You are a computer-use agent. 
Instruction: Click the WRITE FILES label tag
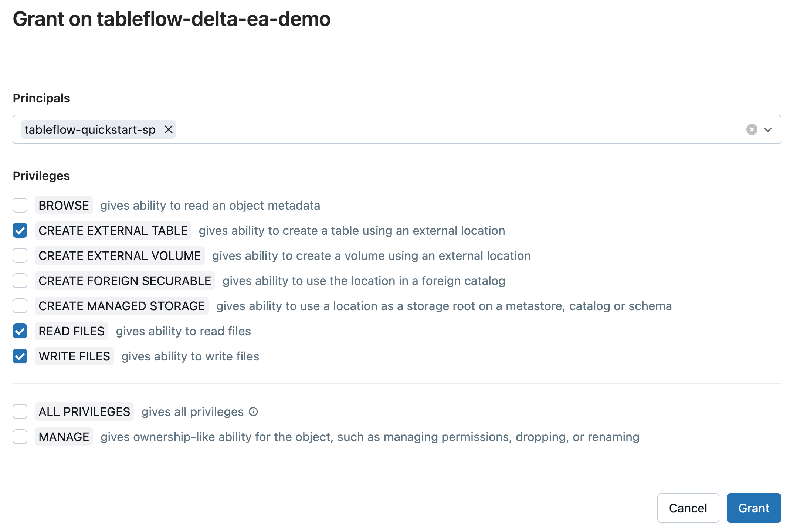pos(74,356)
